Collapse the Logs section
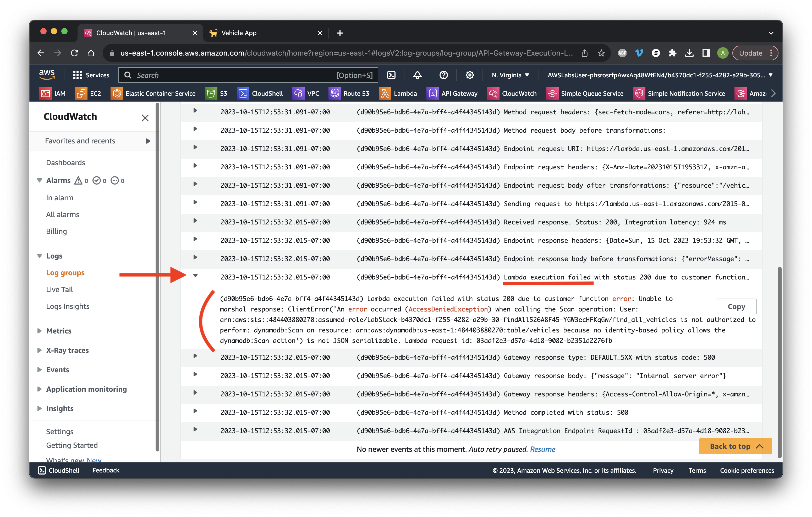812x517 pixels. [x=40, y=256]
